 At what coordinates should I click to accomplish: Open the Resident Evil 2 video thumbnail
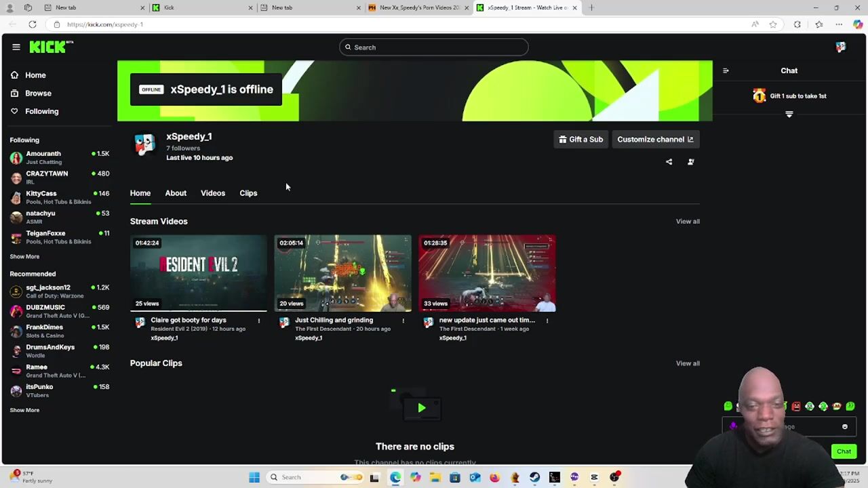coord(199,273)
